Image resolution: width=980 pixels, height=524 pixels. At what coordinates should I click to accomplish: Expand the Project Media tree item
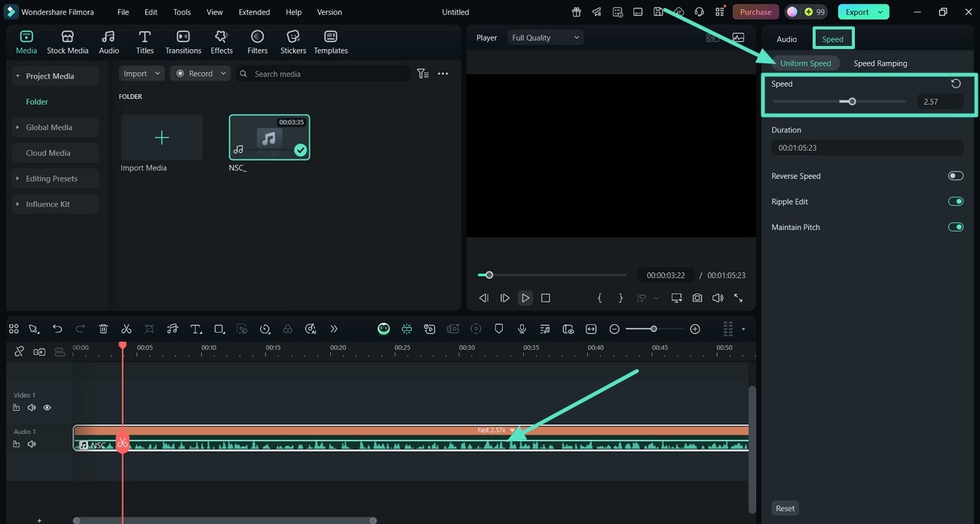tap(18, 76)
